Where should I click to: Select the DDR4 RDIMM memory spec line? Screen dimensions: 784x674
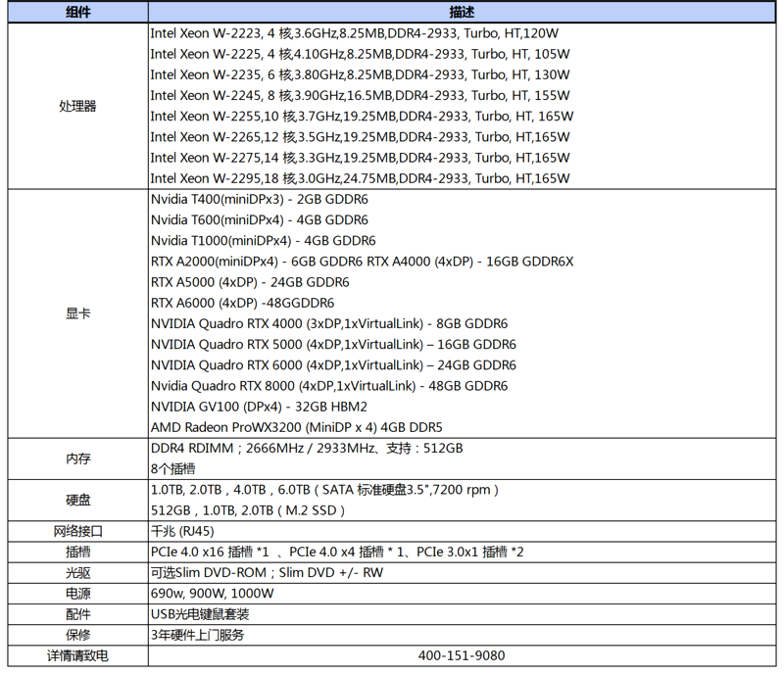(307, 449)
